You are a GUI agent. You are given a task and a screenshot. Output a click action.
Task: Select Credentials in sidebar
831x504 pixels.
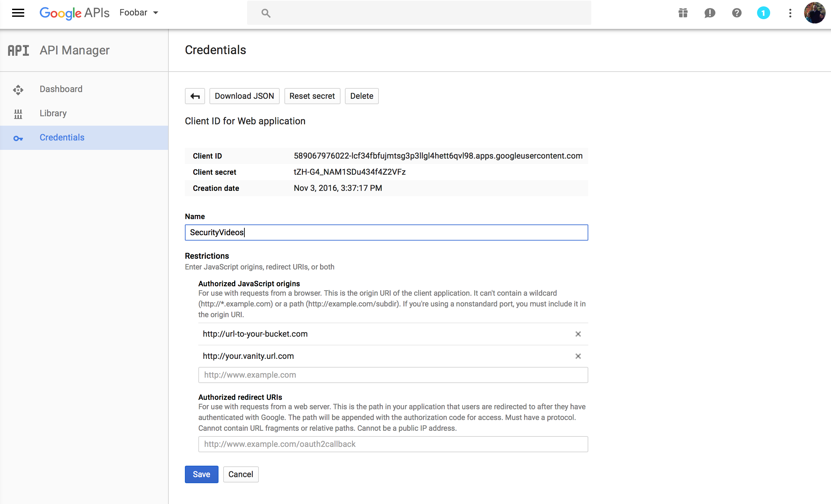pos(84,137)
